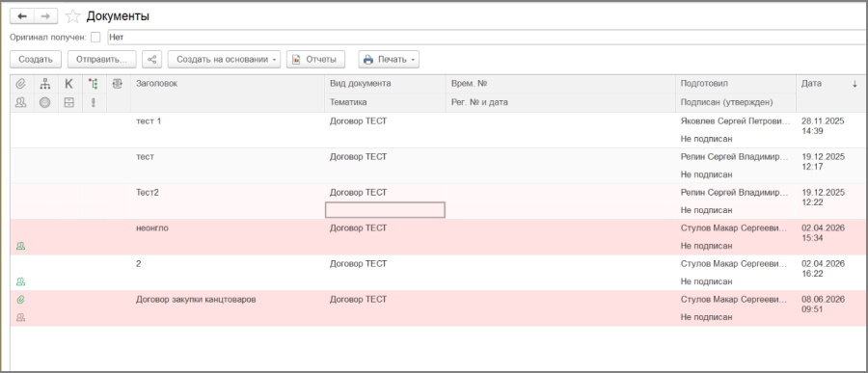Go back with the left arrow button
The height and width of the screenshot is (373, 868).
(22, 16)
